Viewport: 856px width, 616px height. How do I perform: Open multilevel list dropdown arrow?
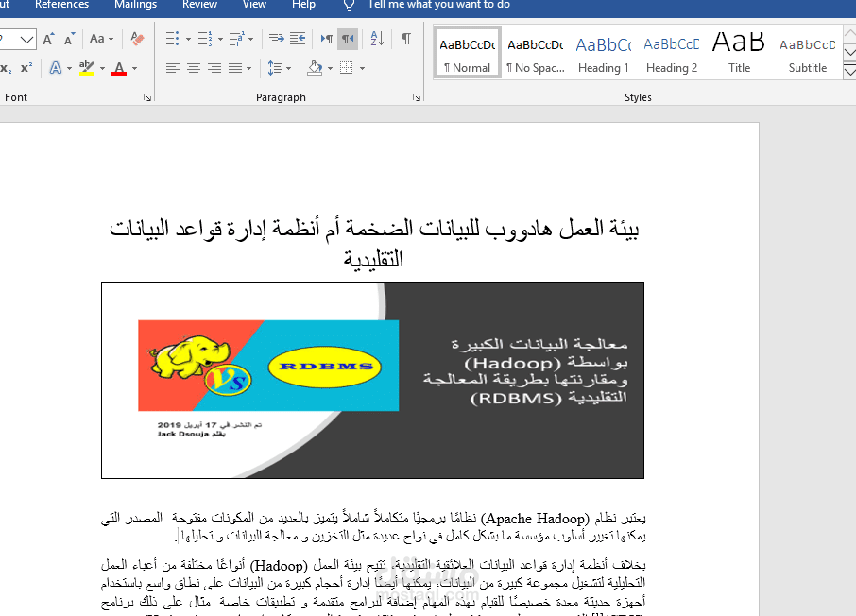point(251,40)
